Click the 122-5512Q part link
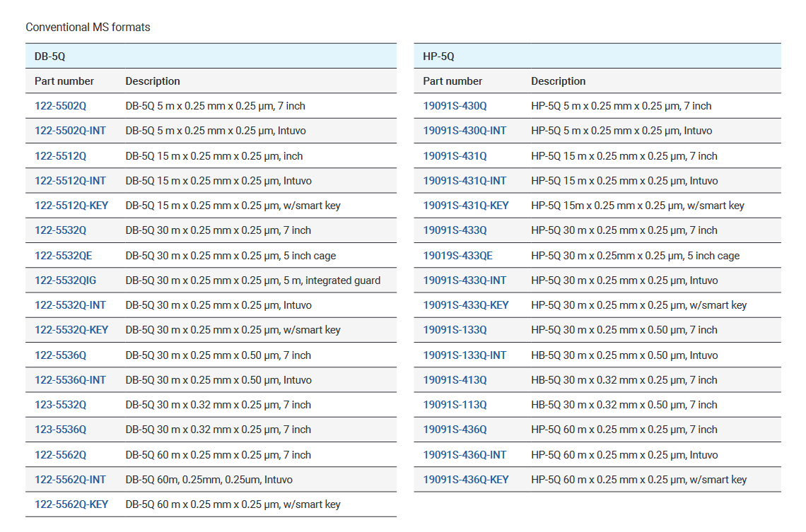The width and height of the screenshot is (806, 532). [x=60, y=155]
